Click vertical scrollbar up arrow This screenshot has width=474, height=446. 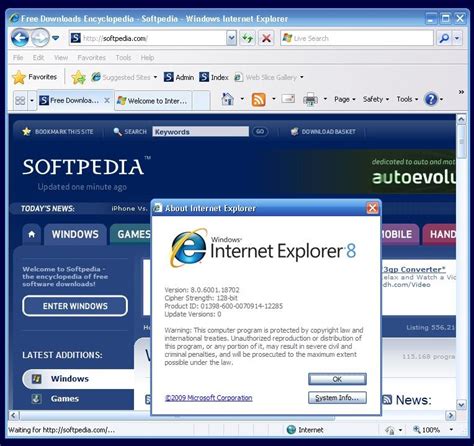[x=461, y=119]
